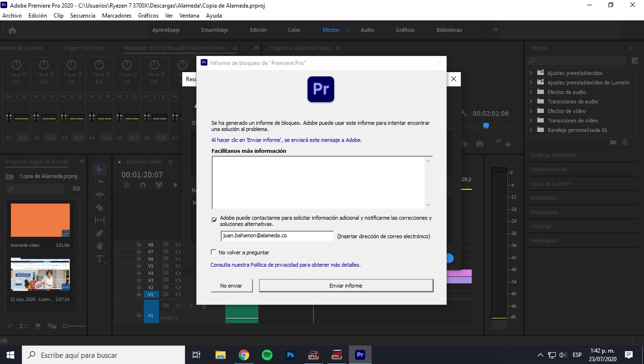Select the Type tool

coord(100,259)
